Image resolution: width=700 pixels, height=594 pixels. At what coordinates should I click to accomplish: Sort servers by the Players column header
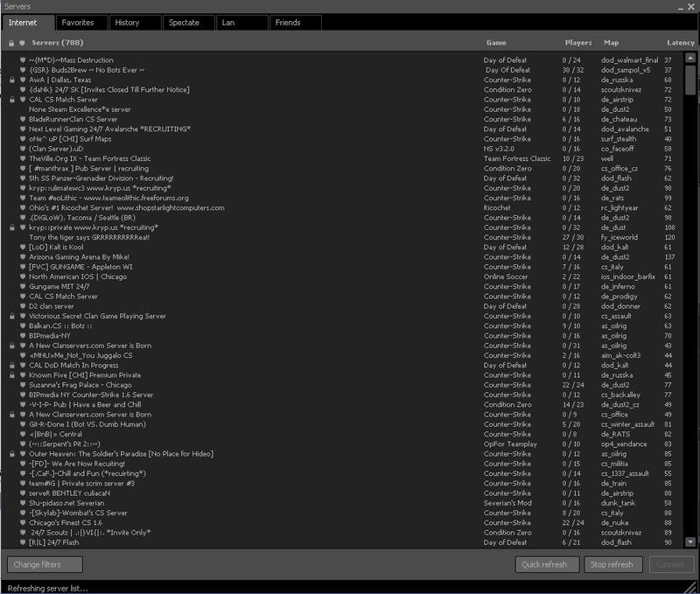click(577, 43)
